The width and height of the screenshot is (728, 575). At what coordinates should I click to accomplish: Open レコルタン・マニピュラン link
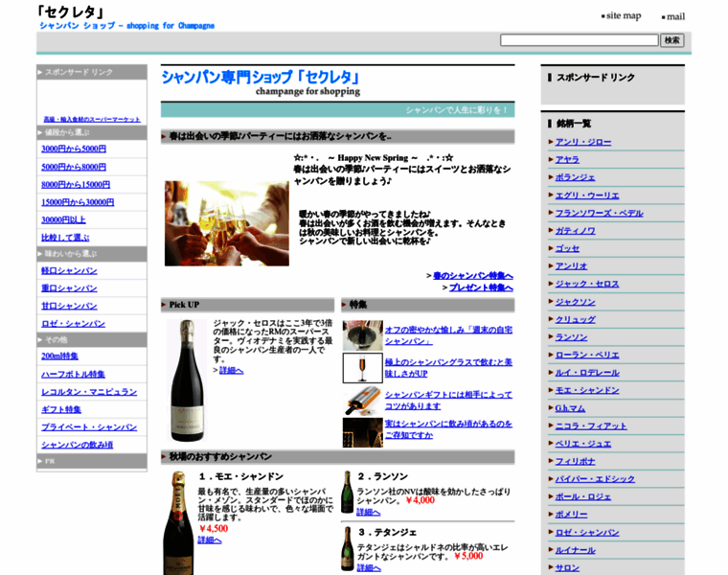(89, 392)
